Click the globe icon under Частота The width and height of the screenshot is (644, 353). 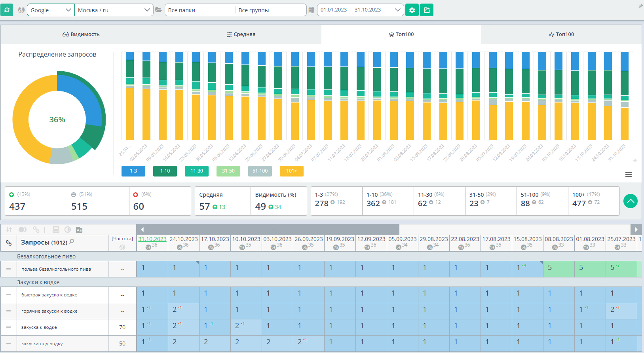click(122, 247)
